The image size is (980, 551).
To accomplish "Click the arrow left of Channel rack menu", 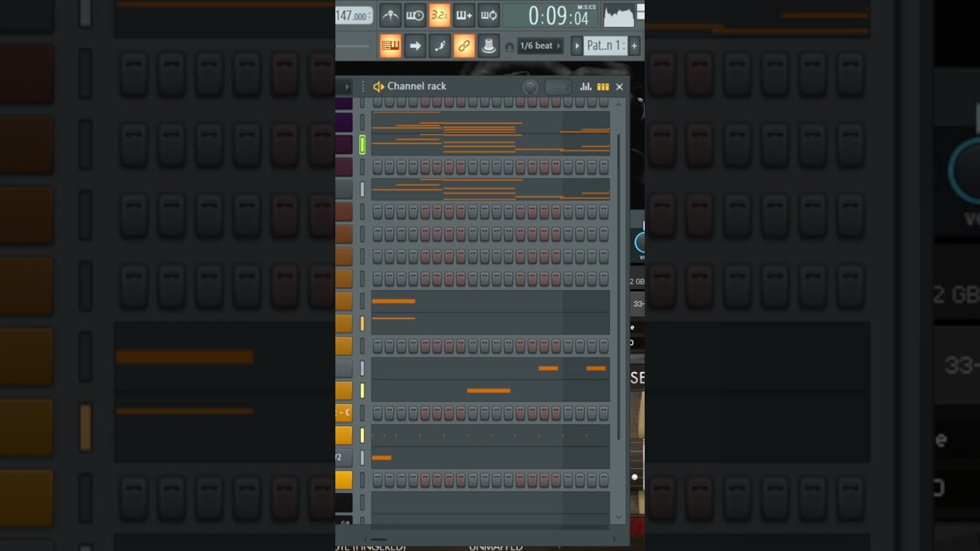I will 347,86.
